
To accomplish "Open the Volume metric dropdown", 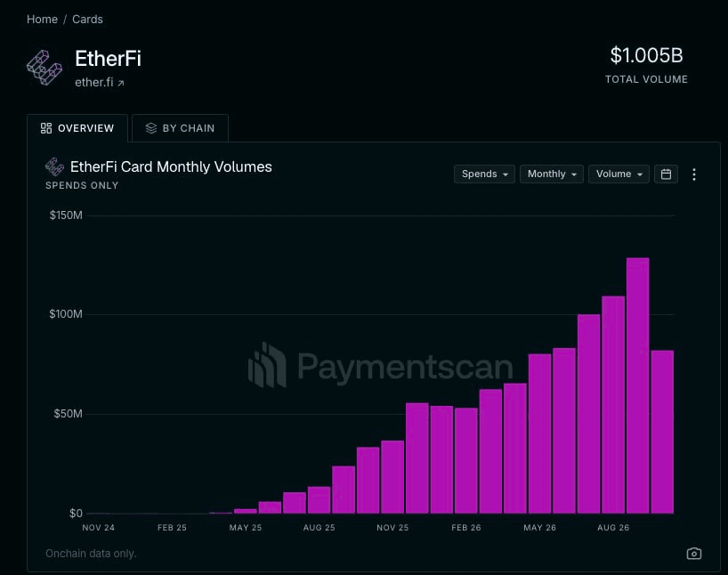I will [x=619, y=174].
